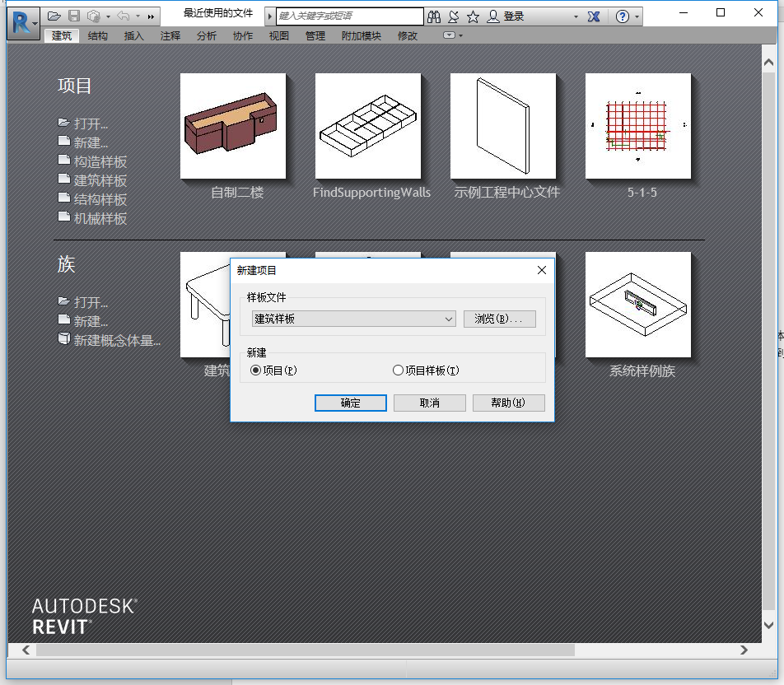Click the 确定 button
The height and width of the screenshot is (685, 784).
click(x=351, y=403)
